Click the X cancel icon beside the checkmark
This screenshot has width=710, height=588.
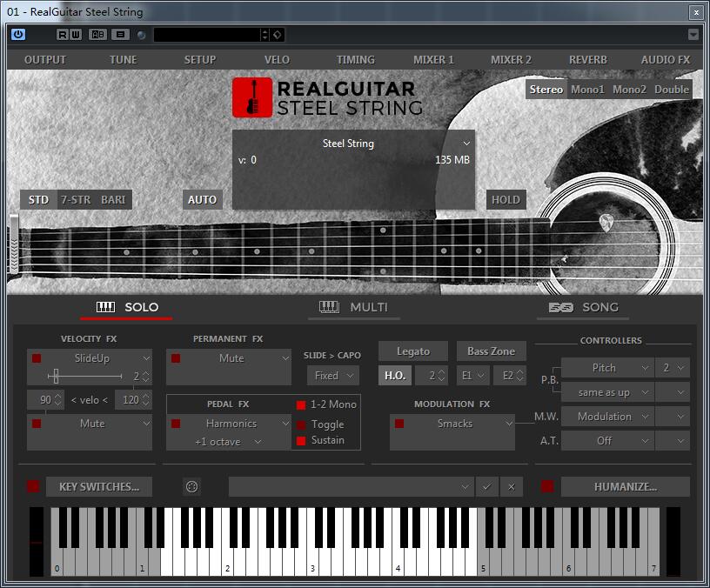[x=512, y=486]
